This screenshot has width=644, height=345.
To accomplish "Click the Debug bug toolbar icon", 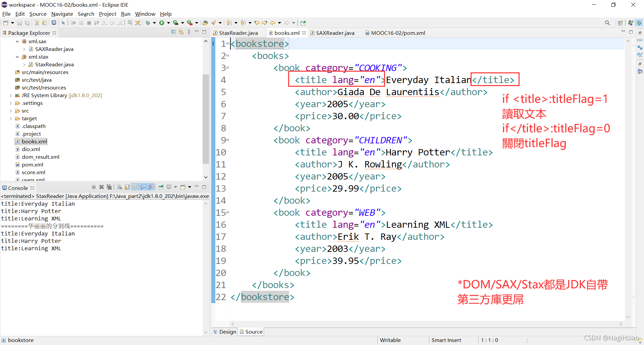I will (148, 23).
